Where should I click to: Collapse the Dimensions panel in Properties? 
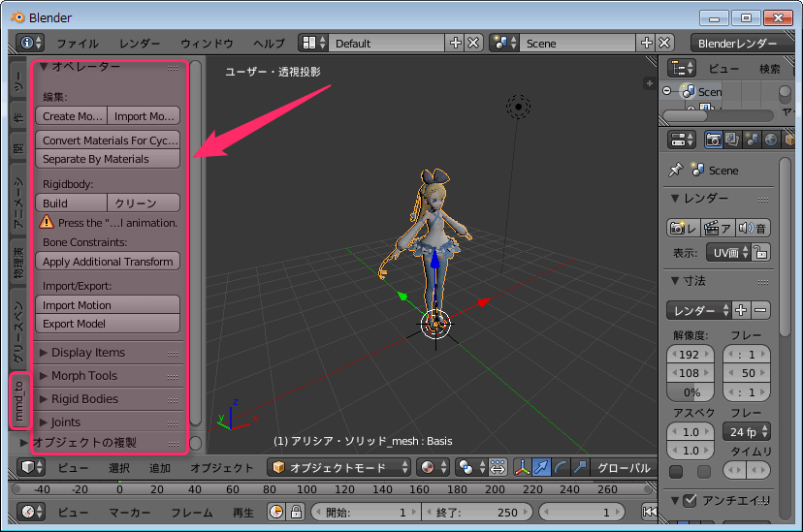675,281
